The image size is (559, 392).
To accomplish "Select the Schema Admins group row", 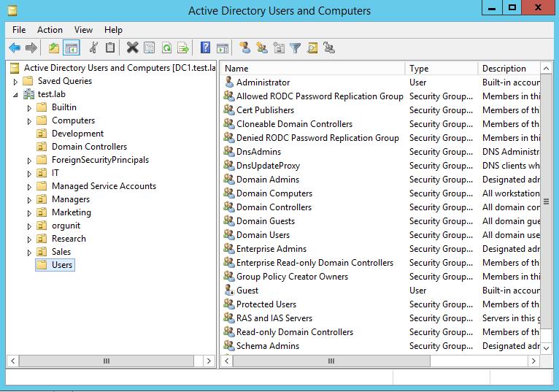I will pyautogui.click(x=382, y=345).
